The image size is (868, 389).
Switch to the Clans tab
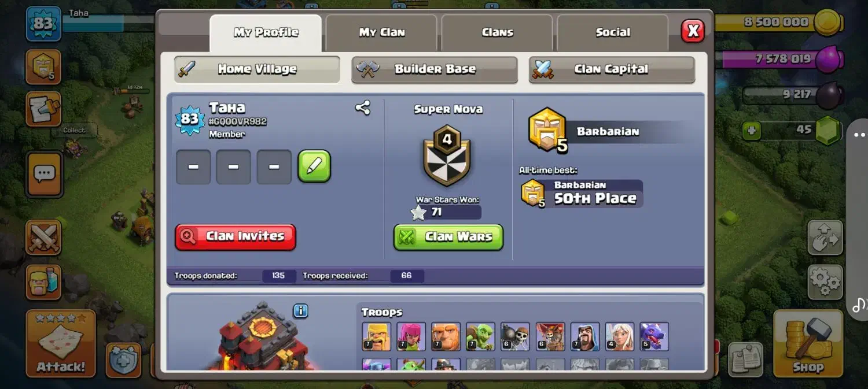coord(497,32)
